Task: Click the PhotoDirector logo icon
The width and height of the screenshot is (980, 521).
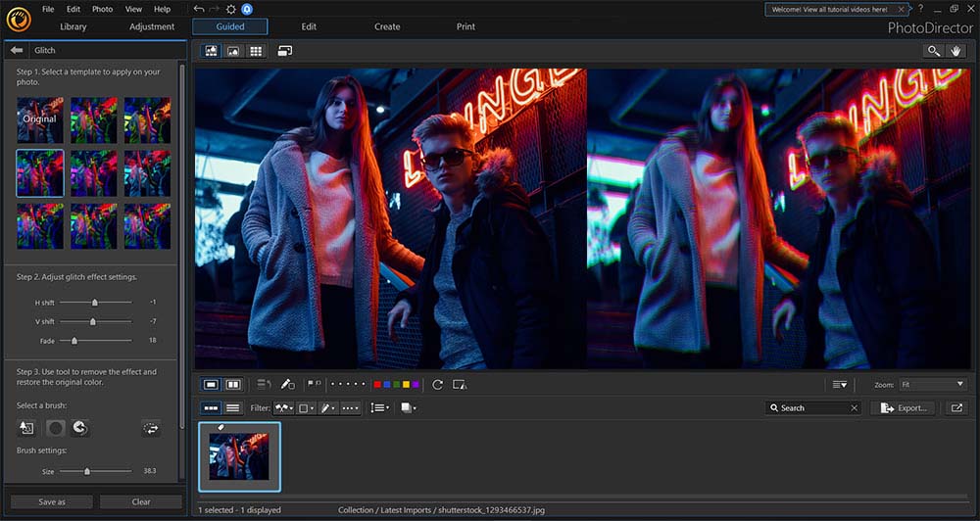Action: pyautogui.click(x=19, y=20)
